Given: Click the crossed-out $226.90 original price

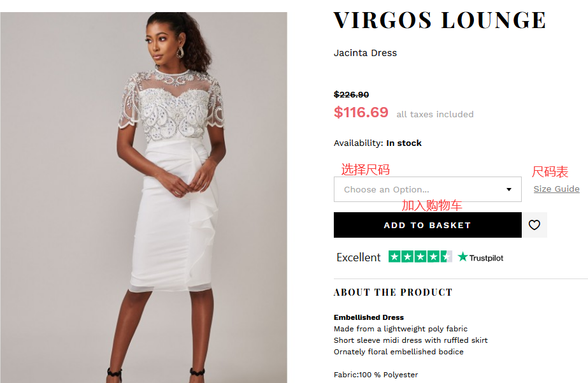Looking at the screenshot, I should [352, 94].
